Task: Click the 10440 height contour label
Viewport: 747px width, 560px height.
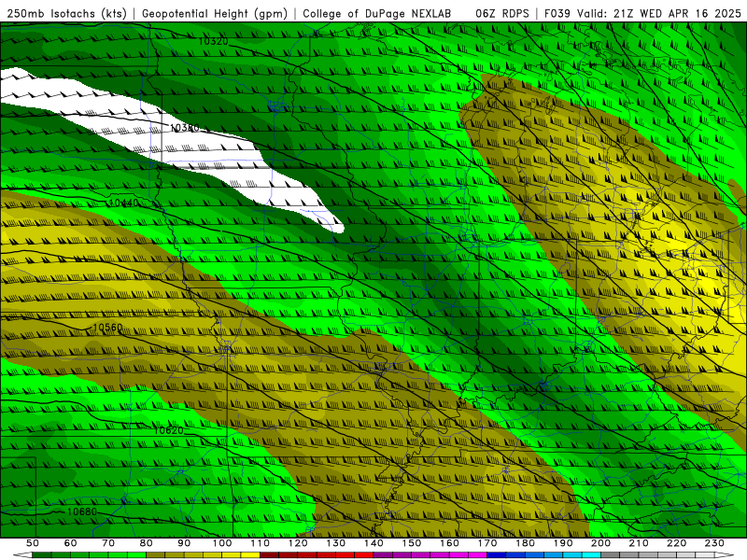Action: (124, 203)
